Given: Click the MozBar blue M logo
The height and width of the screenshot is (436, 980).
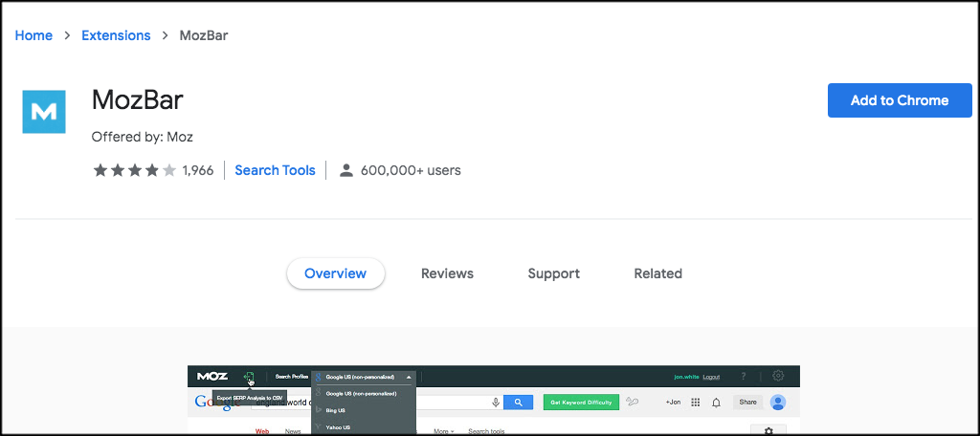Looking at the screenshot, I should [44, 111].
